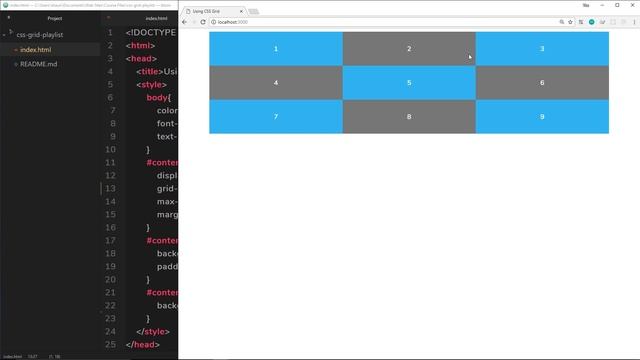The height and width of the screenshot is (360, 640).
Task: Click grid cell number 6
Action: click(x=542, y=82)
